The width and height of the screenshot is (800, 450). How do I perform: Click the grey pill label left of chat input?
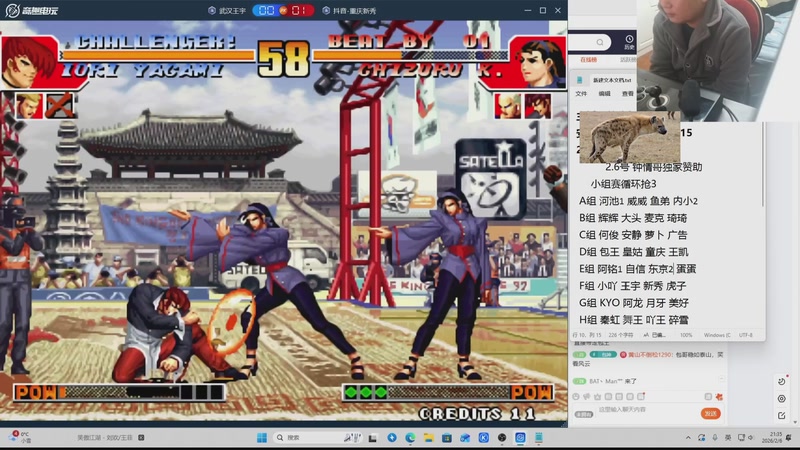click(x=584, y=414)
